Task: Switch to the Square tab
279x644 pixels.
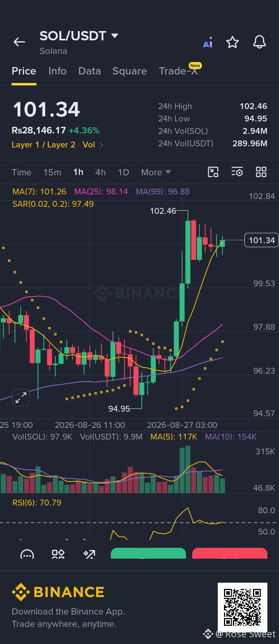Action: click(129, 71)
